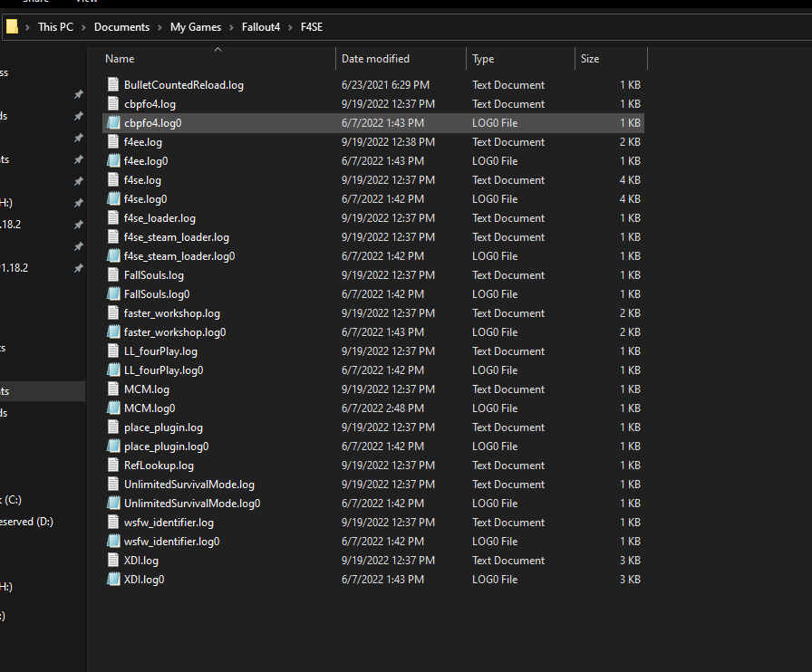Expand the chevron after This PC in breadcrumb
812x672 pixels.
click(x=83, y=27)
